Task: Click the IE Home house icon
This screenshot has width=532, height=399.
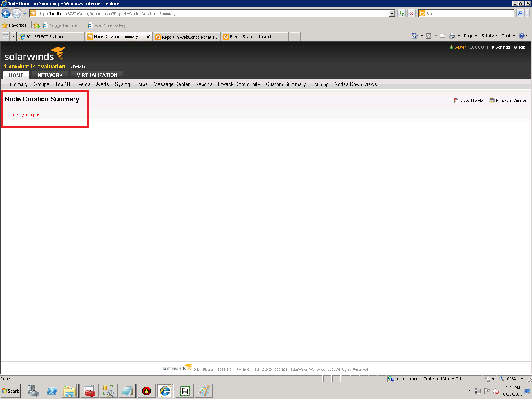Action: 415,36
